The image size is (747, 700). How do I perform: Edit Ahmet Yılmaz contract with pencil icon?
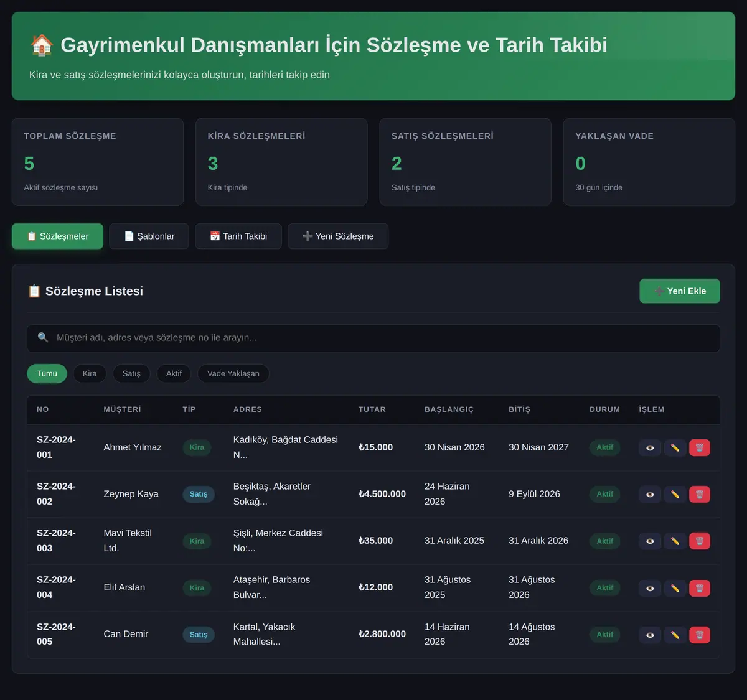click(x=675, y=448)
